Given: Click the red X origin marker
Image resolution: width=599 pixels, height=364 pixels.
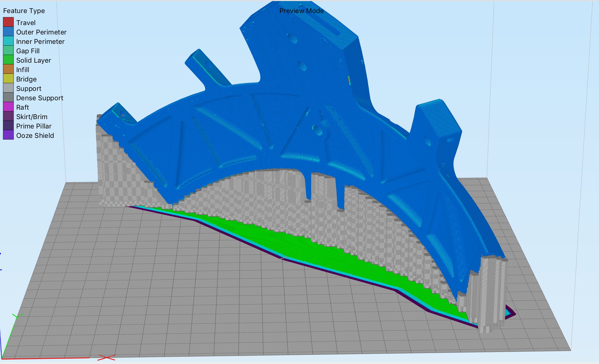Looking at the screenshot, I should click(106, 357).
